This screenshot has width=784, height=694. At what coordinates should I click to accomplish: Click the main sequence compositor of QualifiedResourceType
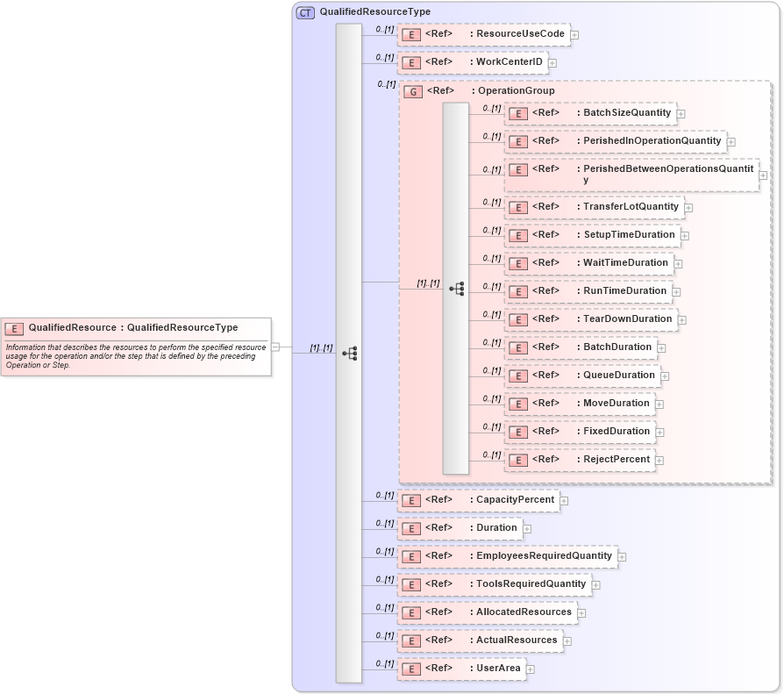pyautogui.click(x=350, y=351)
